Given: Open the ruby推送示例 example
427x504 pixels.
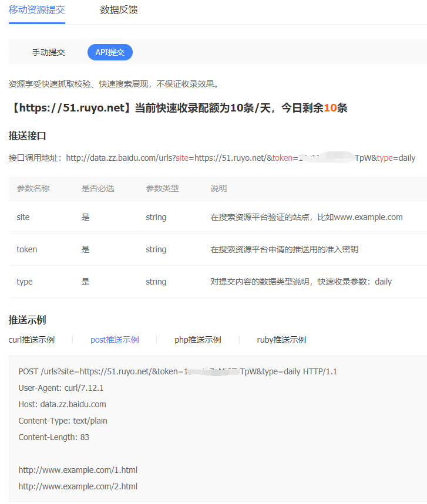Looking at the screenshot, I should pos(281,340).
